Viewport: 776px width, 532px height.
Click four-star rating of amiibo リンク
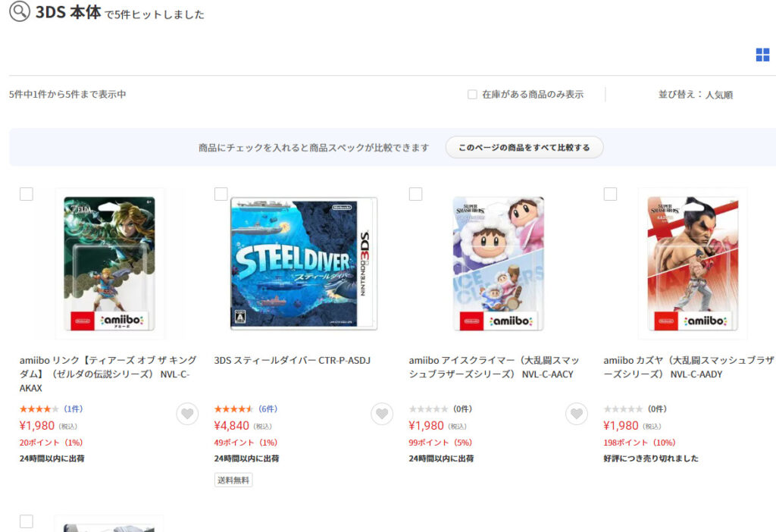(x=39, y=409)
